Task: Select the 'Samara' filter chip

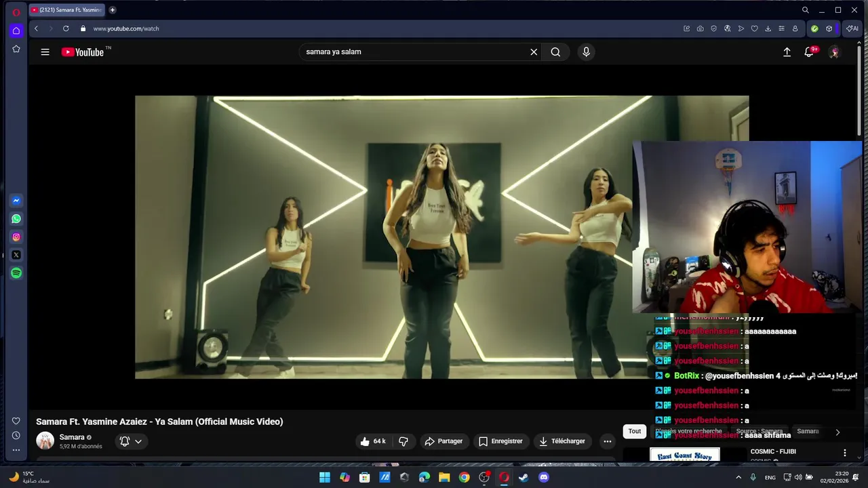Action: [808, 431]
